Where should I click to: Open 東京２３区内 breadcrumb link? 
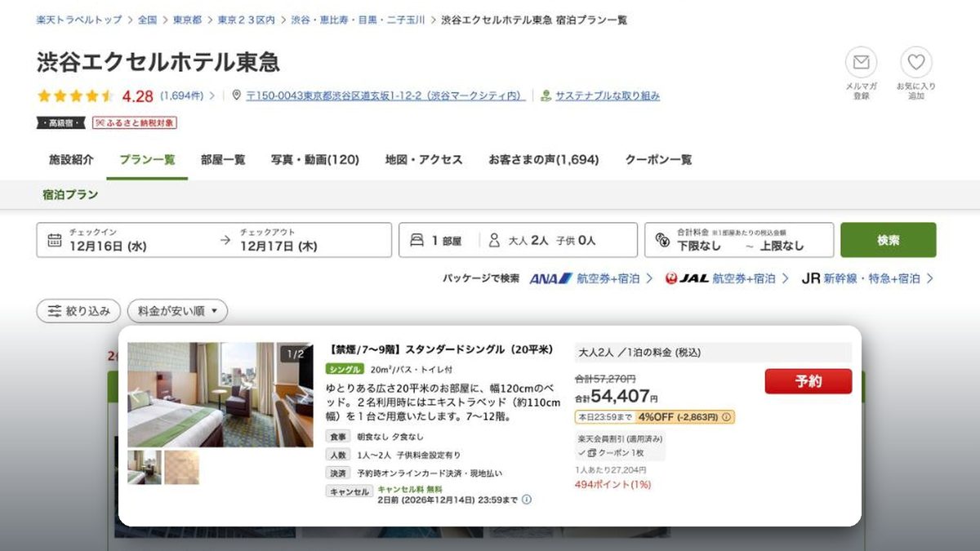coord(246,20)
